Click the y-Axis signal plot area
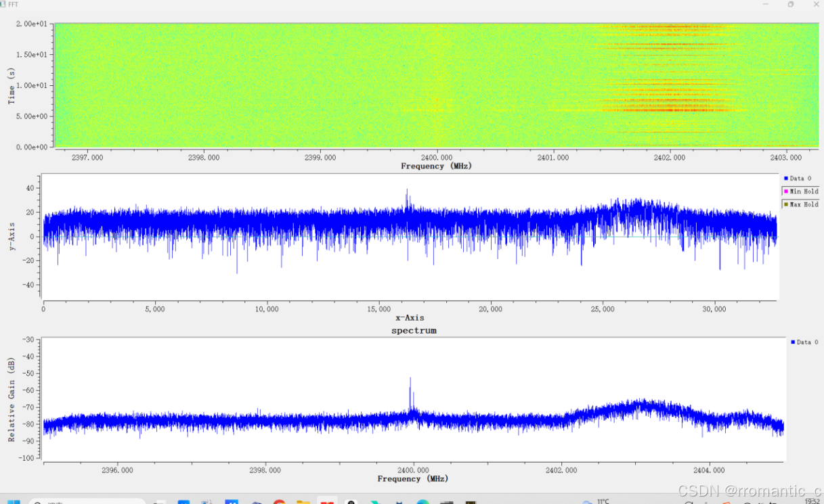The height and width of the screenshot is (504, 824). (x=406, y=230)
